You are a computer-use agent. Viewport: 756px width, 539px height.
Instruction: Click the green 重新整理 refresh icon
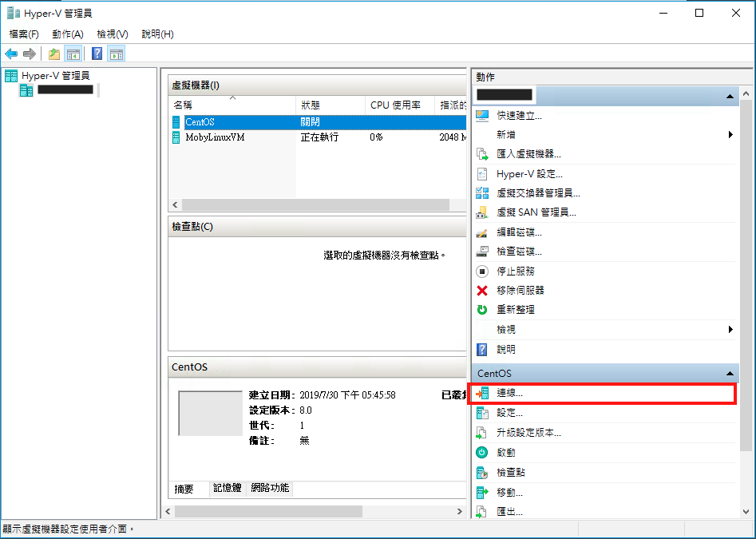(482, 310)
